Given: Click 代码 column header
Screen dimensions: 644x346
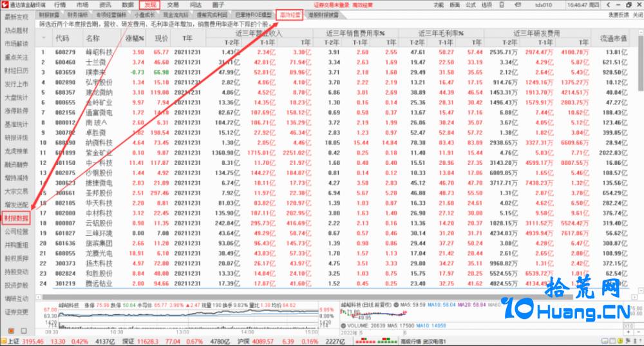Looking at the screenshot, I should [x=62, y=38].
